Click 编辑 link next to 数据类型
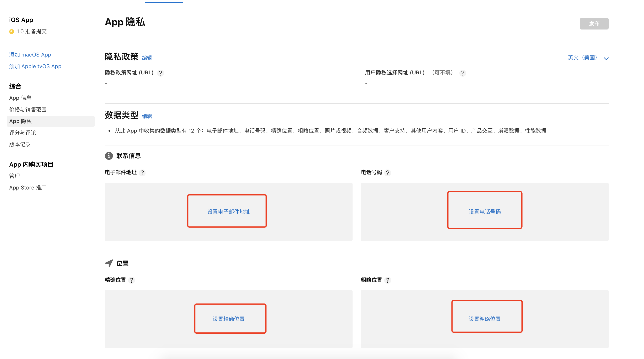644x359 pixels. click(x=147, y=116)
